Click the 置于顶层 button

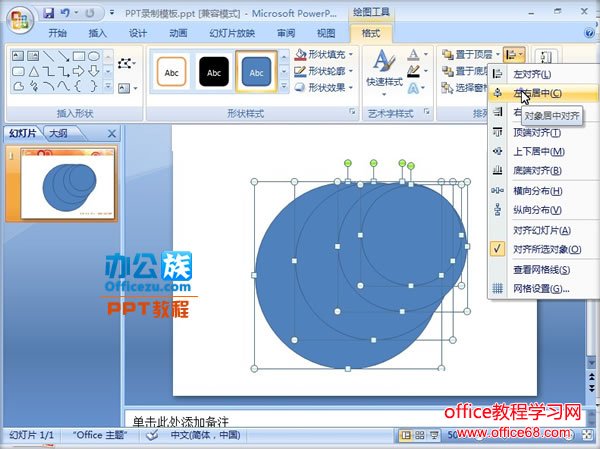click(468, 55)
